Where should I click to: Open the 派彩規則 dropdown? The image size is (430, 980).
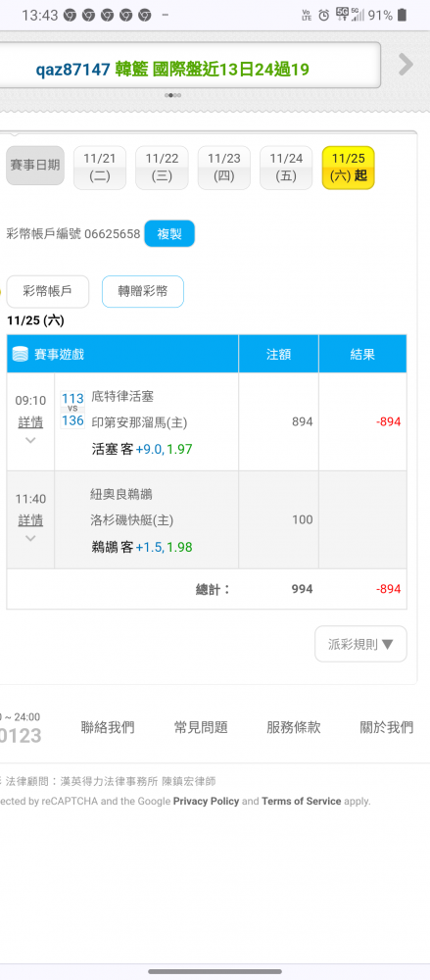click(360, 644)
